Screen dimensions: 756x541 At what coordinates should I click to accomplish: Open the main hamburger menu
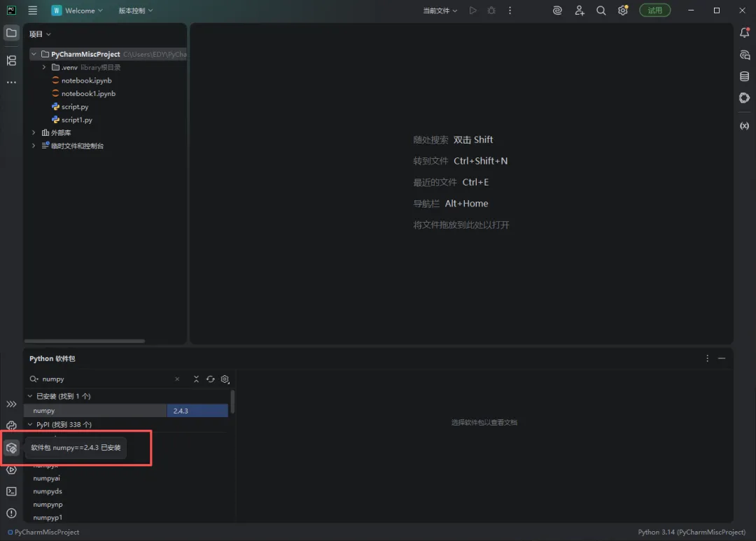click(x=32, y=10)
